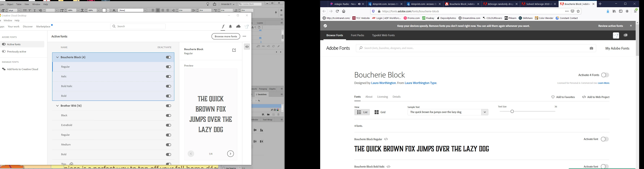Screen dimensions: 644x169
Task: Deactivate Boucherie Block Bold Italic toggle
Action: tap(168, 86)
